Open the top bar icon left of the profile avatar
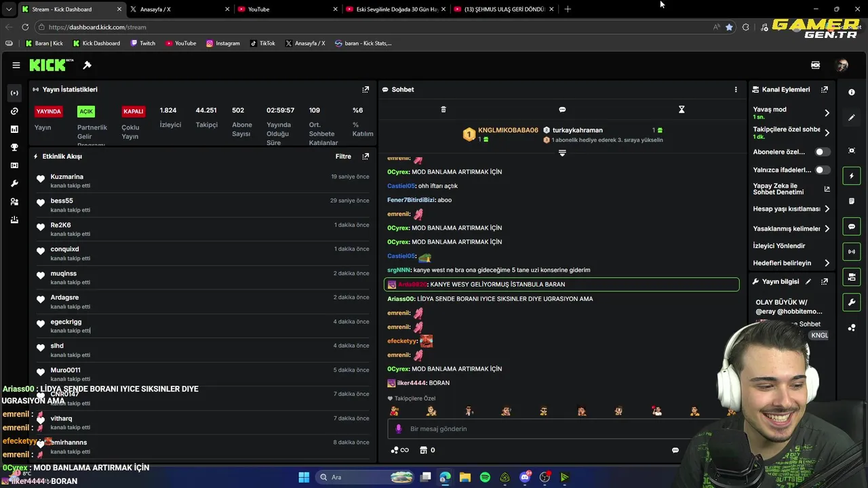This screenshot has width=868, height=488. coord(816,65)
